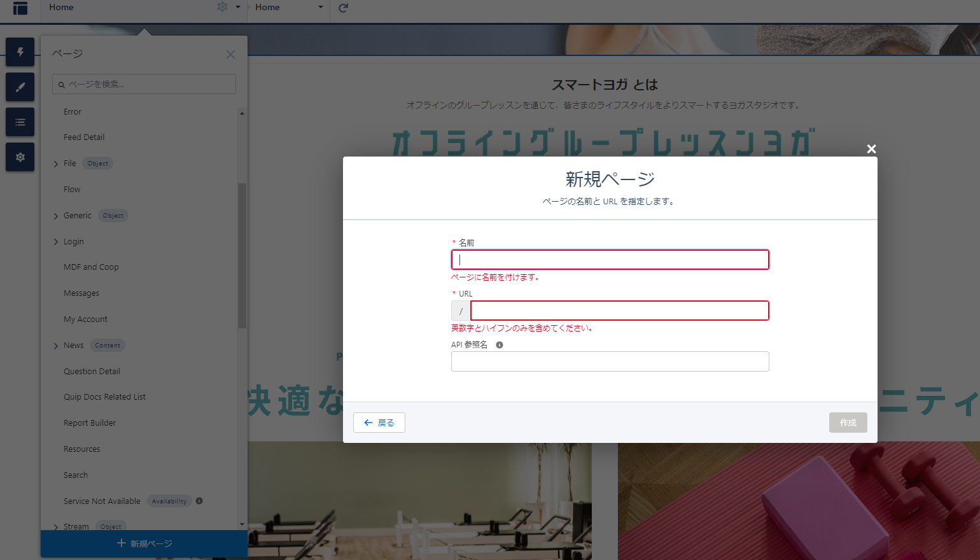The image size is (980, 560).
Task: Expand the File page group
Action: [x=56, y=164]
